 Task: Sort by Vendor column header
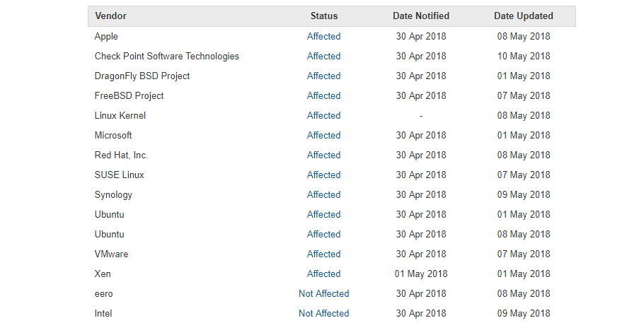(x=110, y=16)
